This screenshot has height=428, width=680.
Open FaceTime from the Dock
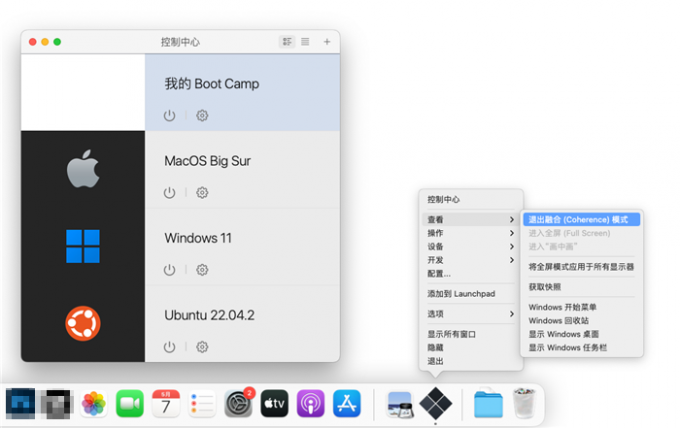tap(130, 403)
